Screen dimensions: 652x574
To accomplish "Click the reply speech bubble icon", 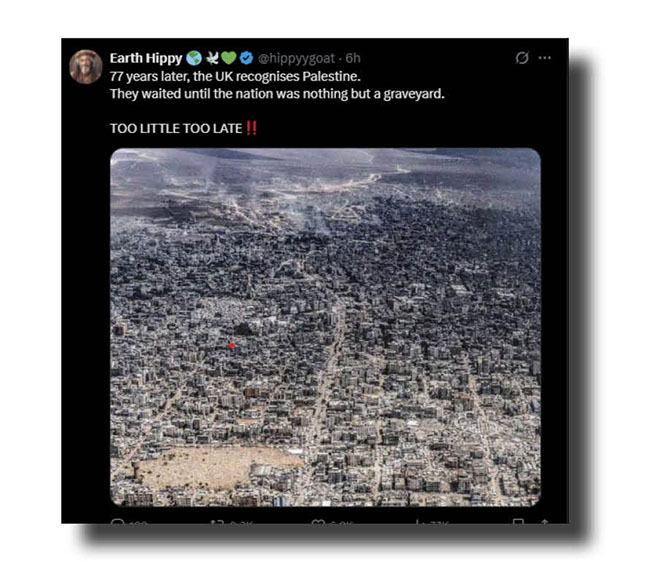I will (118, 521).
